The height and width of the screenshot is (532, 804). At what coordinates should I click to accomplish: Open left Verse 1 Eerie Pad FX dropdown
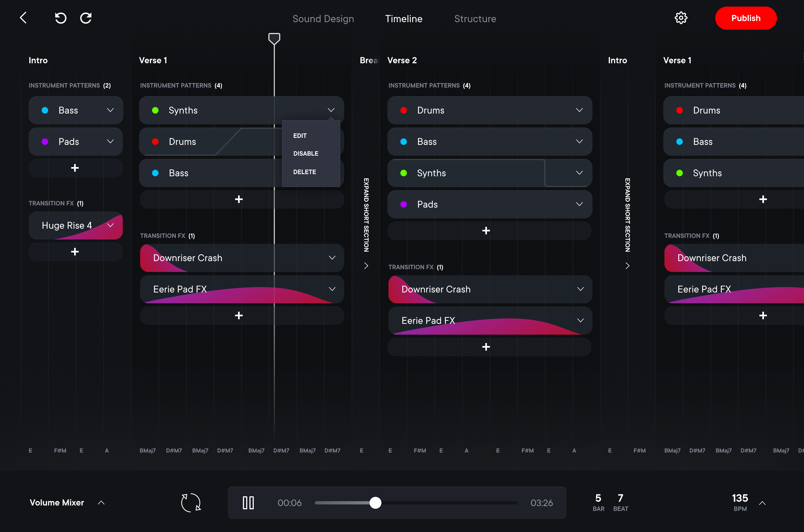point(332,289)
